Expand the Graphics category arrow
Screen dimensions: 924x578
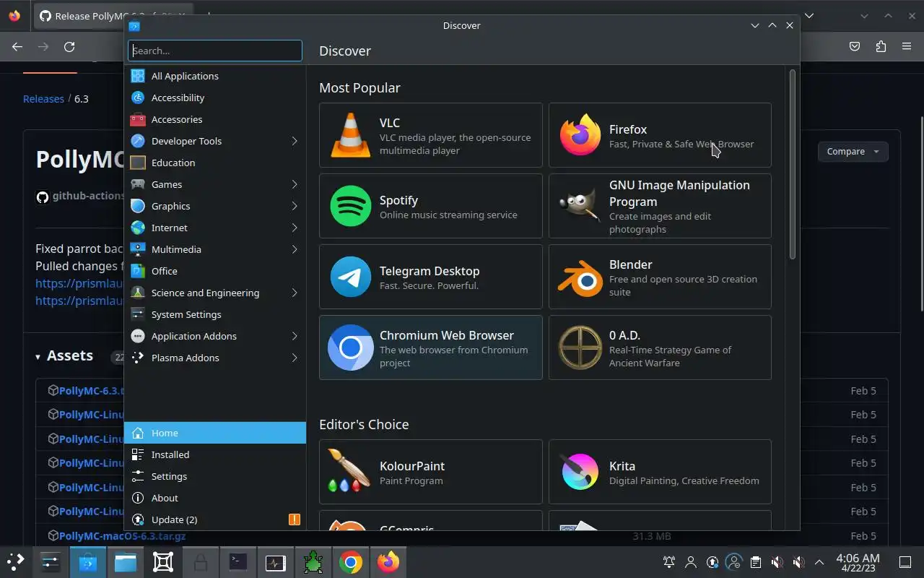tap(295, 206)
